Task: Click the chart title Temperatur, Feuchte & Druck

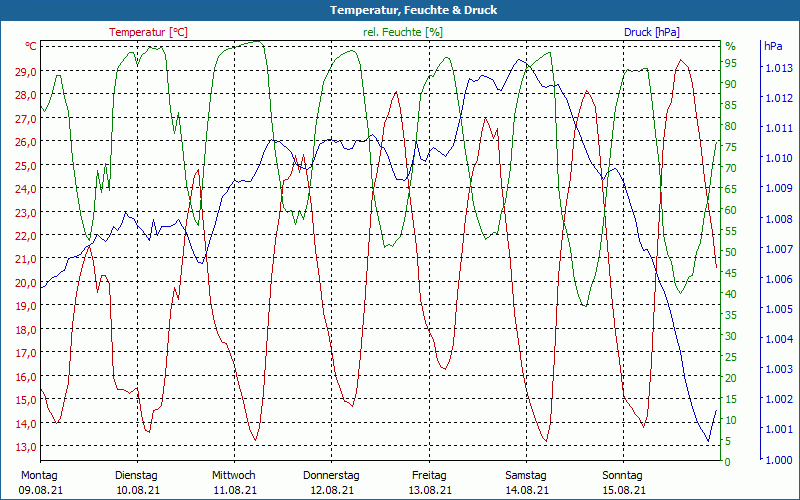Action: pos(413,10)
